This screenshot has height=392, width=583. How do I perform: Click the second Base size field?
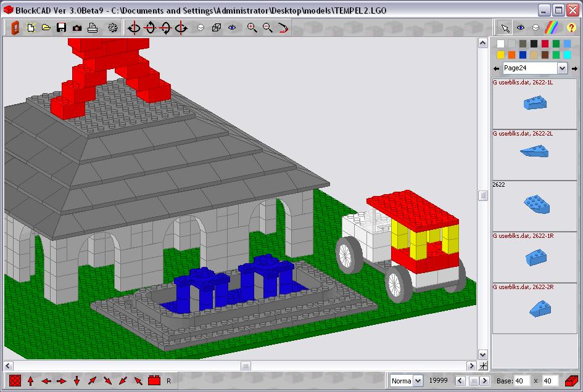point(550,381)
